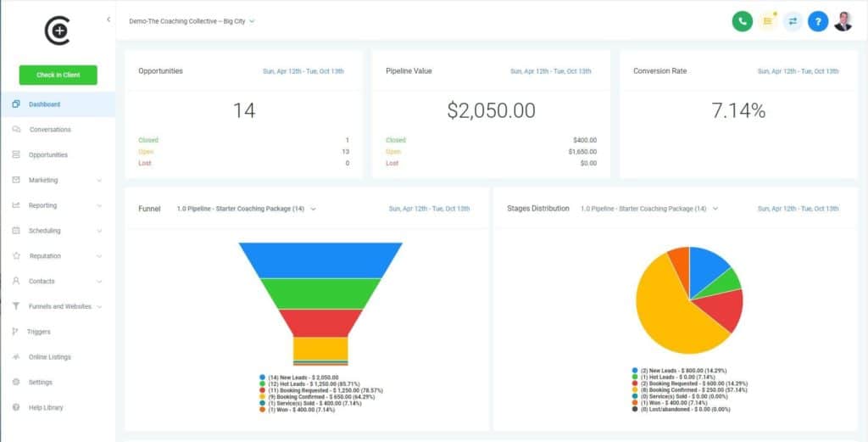Expand the Reporting submenu chevron
The width and height of the screenshot is (868, 442).
(x=100, y=205)
